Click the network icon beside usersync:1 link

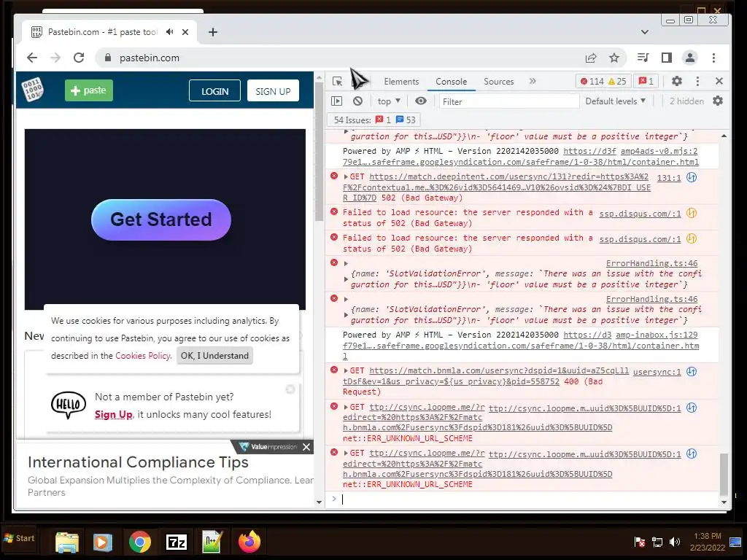click(692, 371)
